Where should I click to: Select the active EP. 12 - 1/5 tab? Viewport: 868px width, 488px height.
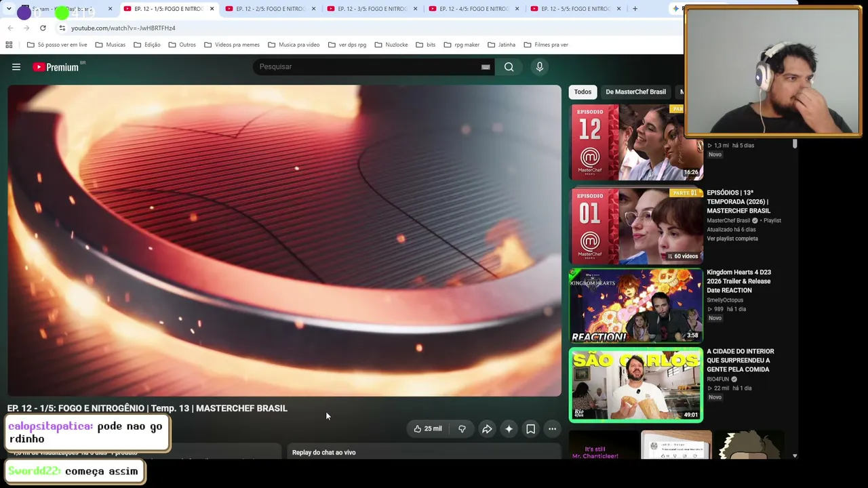click(169, 9)
